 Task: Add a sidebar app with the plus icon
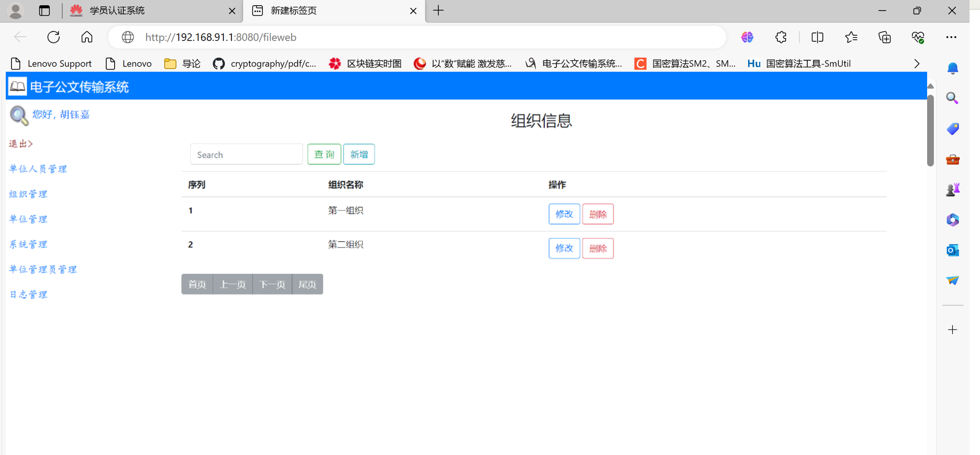pos(953,330)
